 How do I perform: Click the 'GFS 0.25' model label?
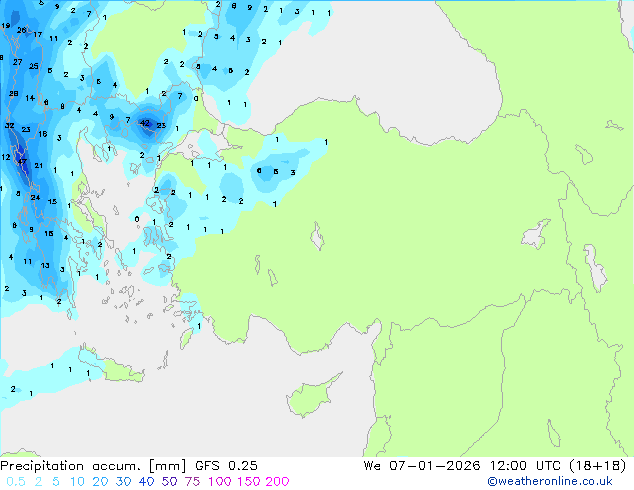(x=226, y=466)
